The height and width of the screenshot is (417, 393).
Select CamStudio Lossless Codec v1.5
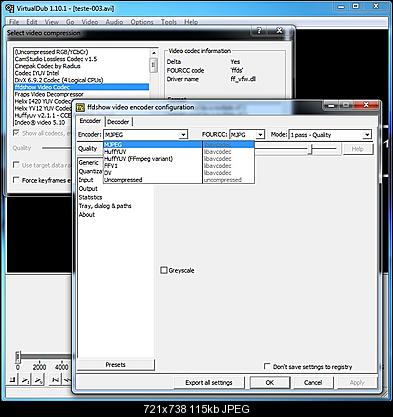click(81, 59)
